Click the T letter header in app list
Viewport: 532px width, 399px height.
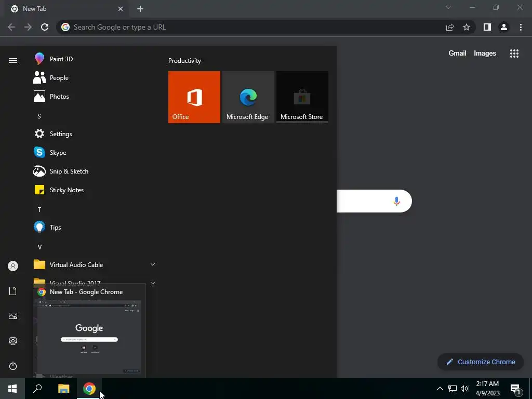39,210
